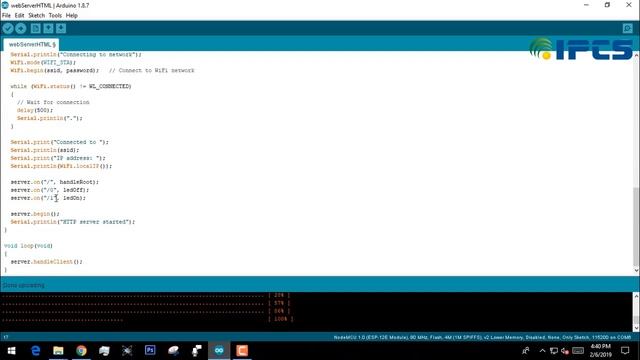This screenshot has width=640, height=360.
Task: Open Photoshop from the taskbar
Action: point(150,351)
